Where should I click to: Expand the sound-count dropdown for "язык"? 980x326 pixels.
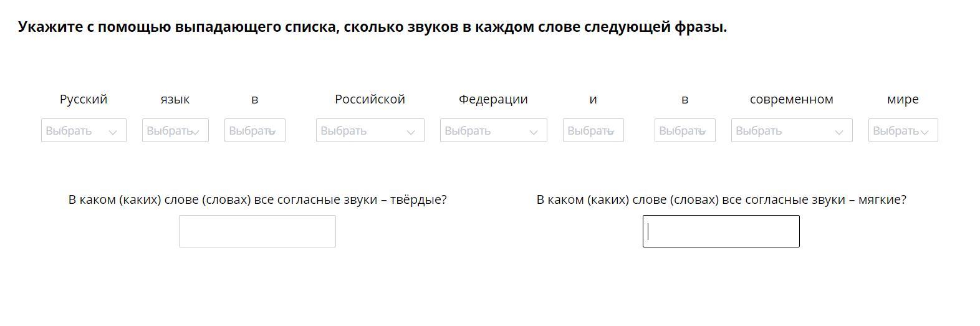point(175,131)
